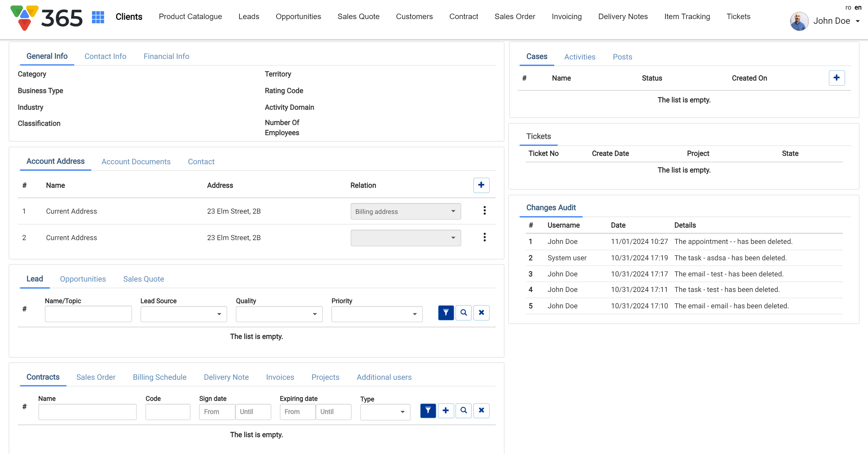Viewport: 868px width, 454px height.
Task: Open three-dot menu for first address row
Action: click(x=484, y=211)
